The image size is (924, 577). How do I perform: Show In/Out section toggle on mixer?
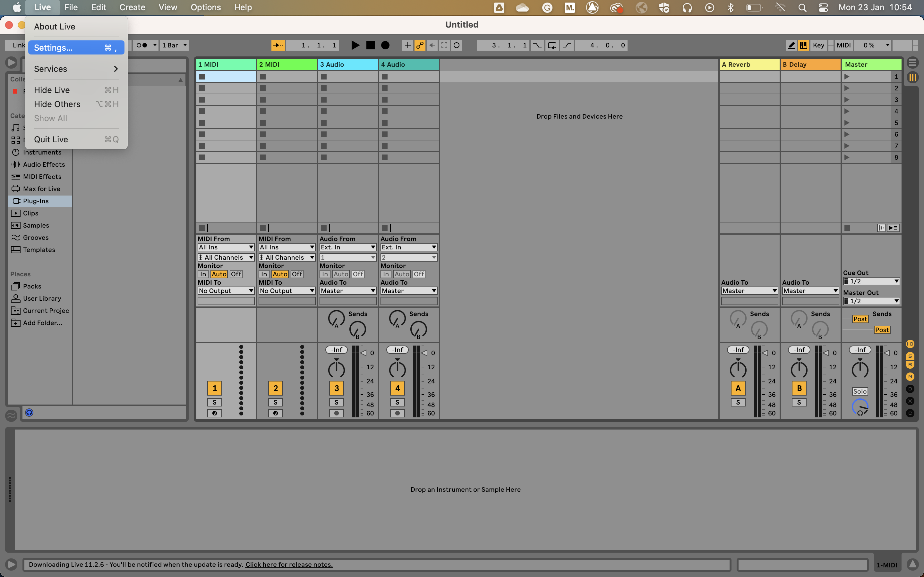click(910, 344)
